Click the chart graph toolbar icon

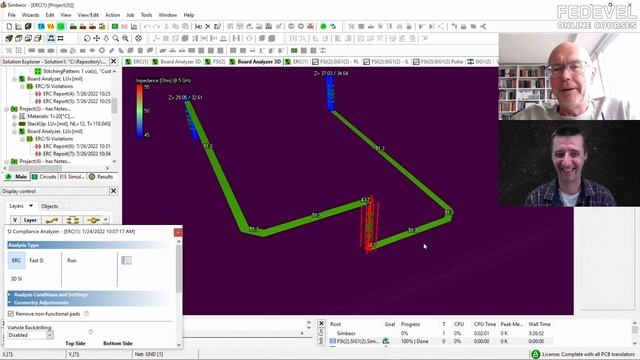(x=134, y=26)
